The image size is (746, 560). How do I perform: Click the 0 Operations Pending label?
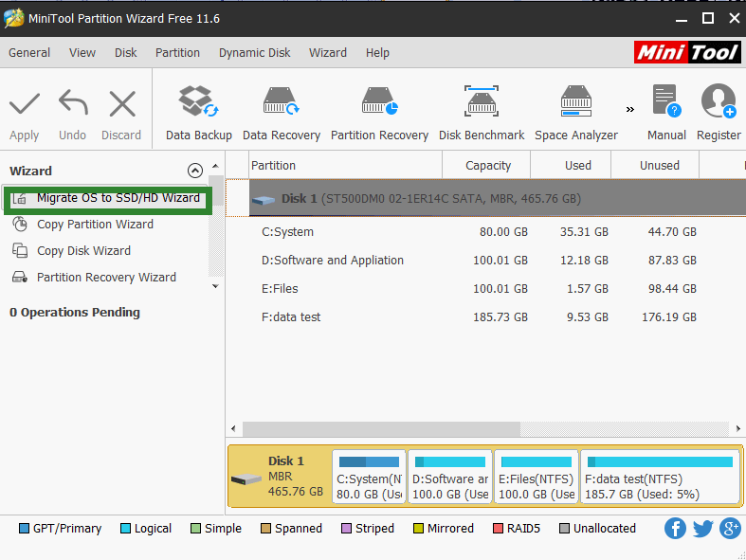coord(75,312)
